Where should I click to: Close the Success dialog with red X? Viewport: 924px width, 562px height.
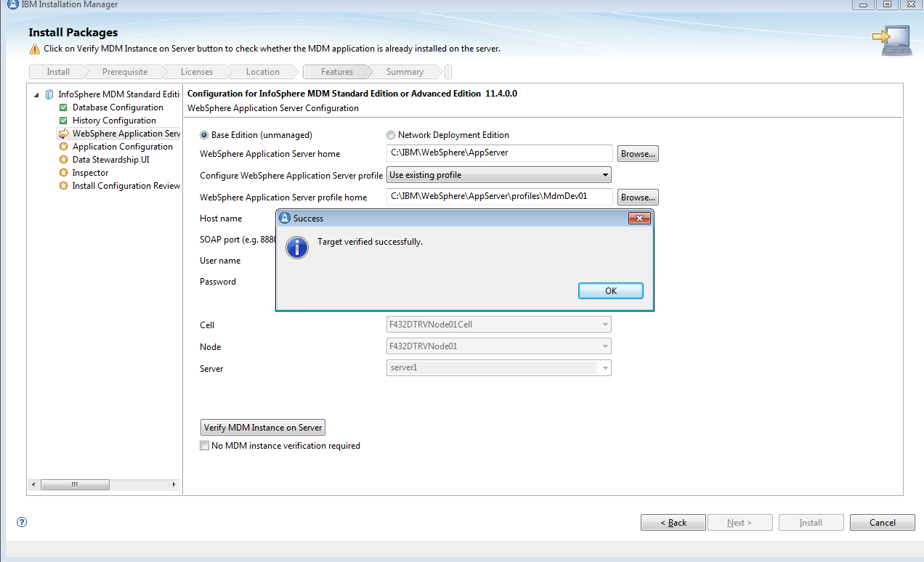point(639,218)
